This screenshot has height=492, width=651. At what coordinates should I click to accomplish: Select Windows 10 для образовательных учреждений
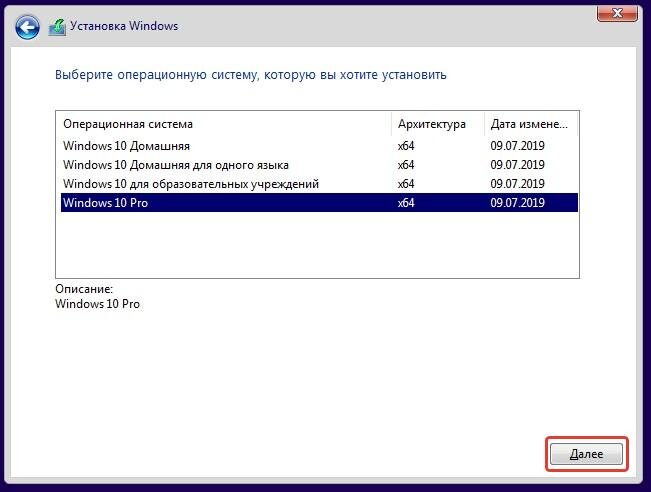tap(319, 184)
